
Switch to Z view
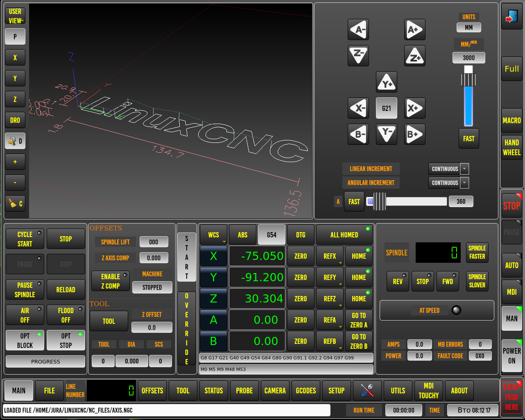click(x=15, y=99)
